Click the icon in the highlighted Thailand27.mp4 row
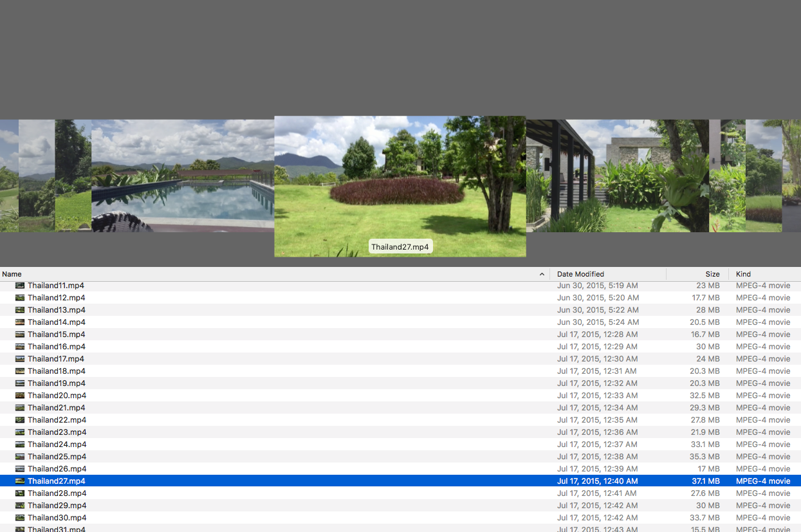801x532 pixels. tap(20, 481)
